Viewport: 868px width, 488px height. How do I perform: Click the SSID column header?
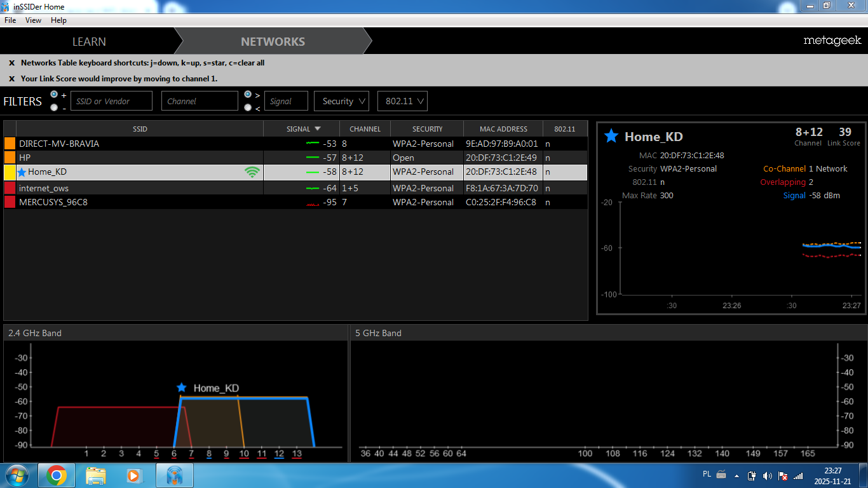click(x=140, y=128)
